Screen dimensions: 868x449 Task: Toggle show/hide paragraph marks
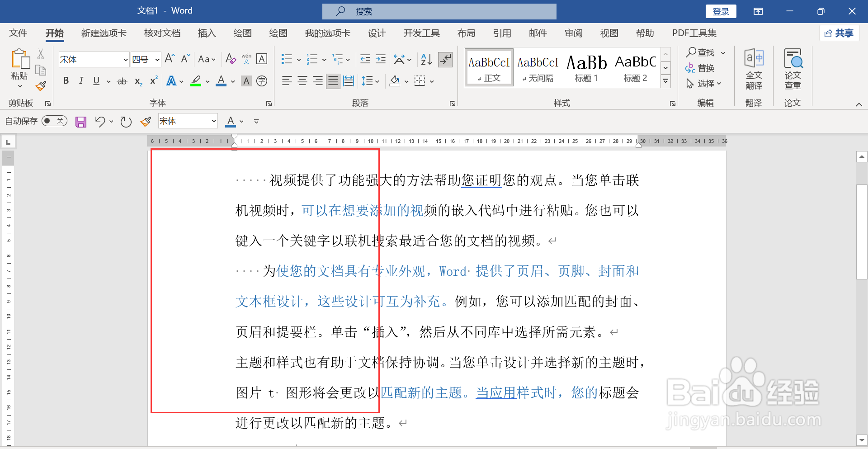tap(446, 59)
